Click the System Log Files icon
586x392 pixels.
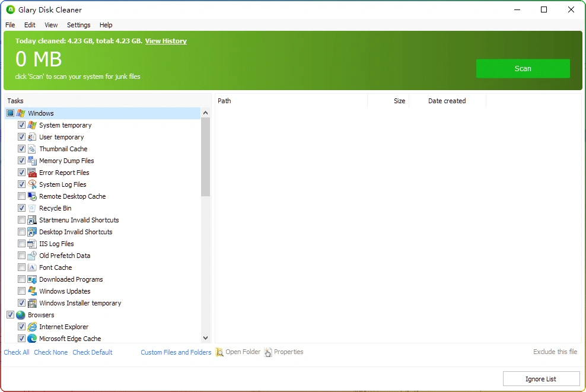[x=31, y=184]
